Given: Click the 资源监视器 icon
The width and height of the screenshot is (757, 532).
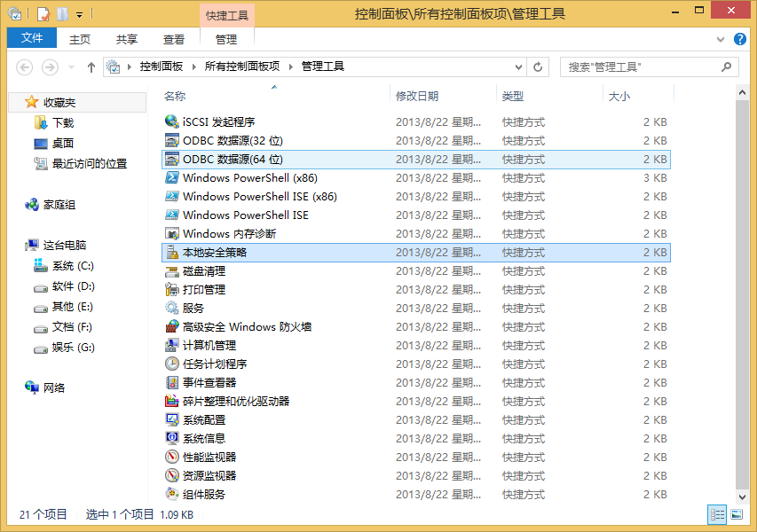Looking at the screenshot, I should (x=171, y=475).
